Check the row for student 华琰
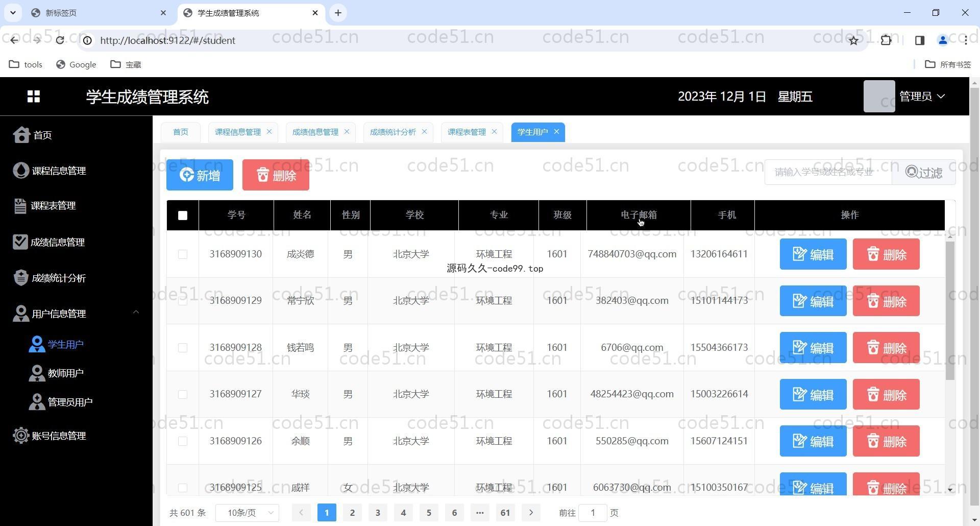980x526 pixels. click(x=183, y=394)
